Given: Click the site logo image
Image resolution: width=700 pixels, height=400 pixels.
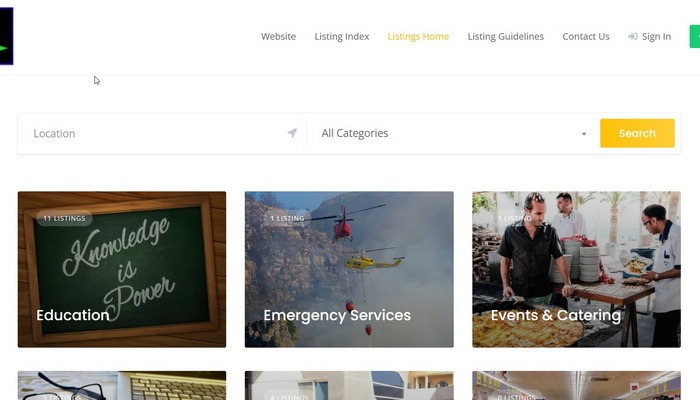Looking at the screenshot, I should 6,36.
